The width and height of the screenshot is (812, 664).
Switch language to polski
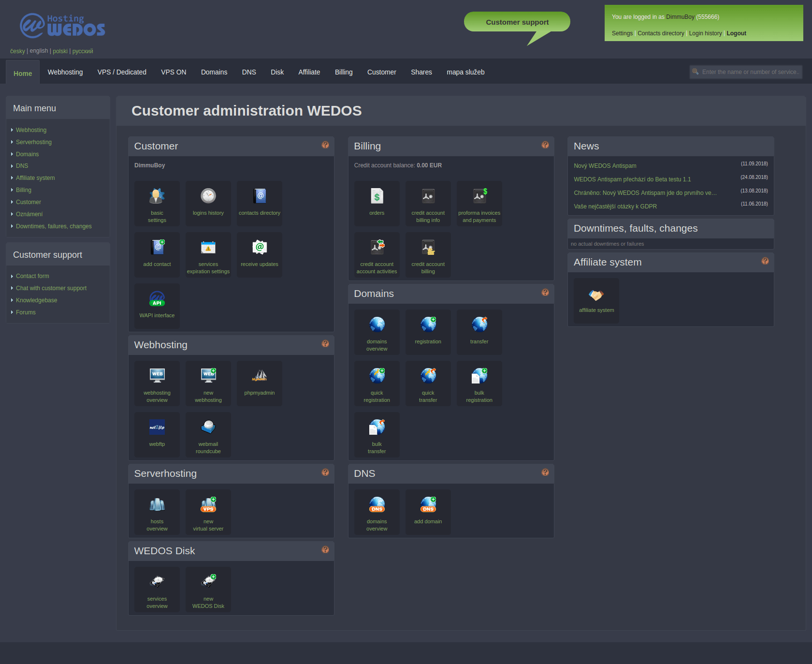(60, 51)
